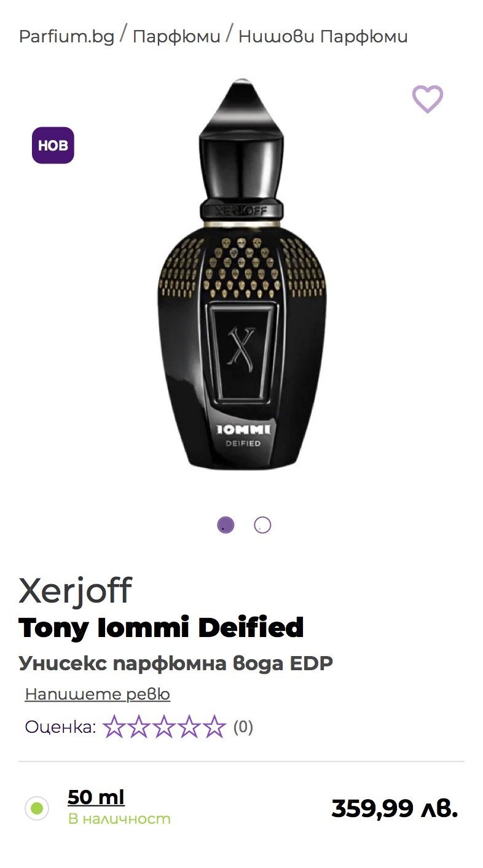
Task: Click the purple НОВ badge
Action: tap(53, 146)
